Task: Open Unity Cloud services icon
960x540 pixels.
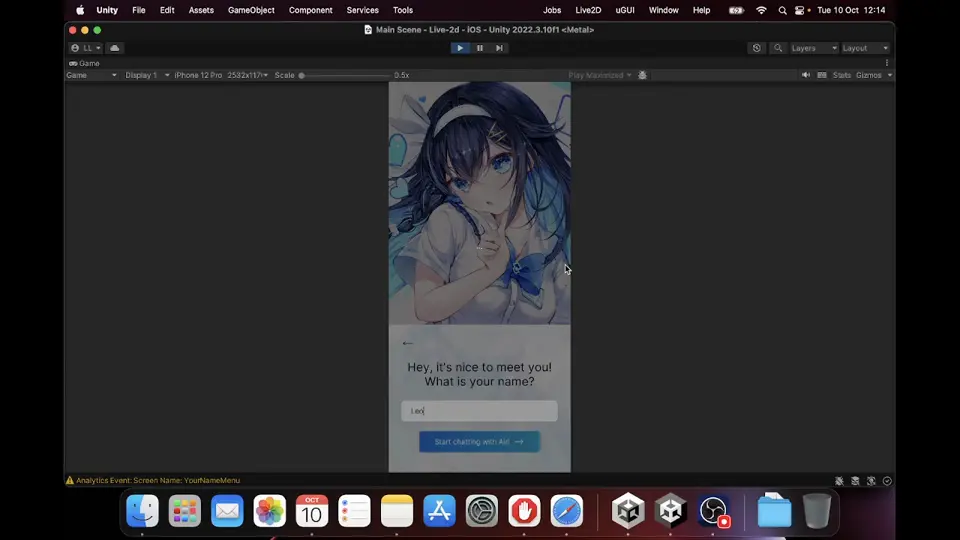Action: click(114, 48)
